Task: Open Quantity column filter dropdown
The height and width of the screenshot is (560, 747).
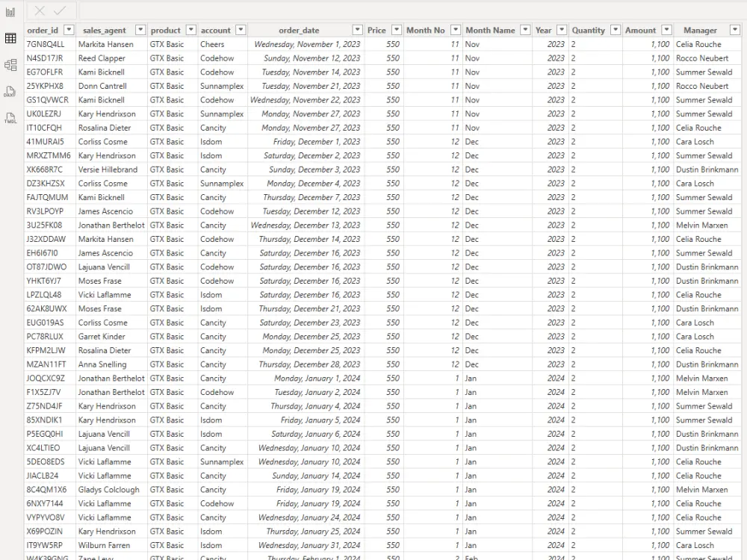Action: coord(616,30)
